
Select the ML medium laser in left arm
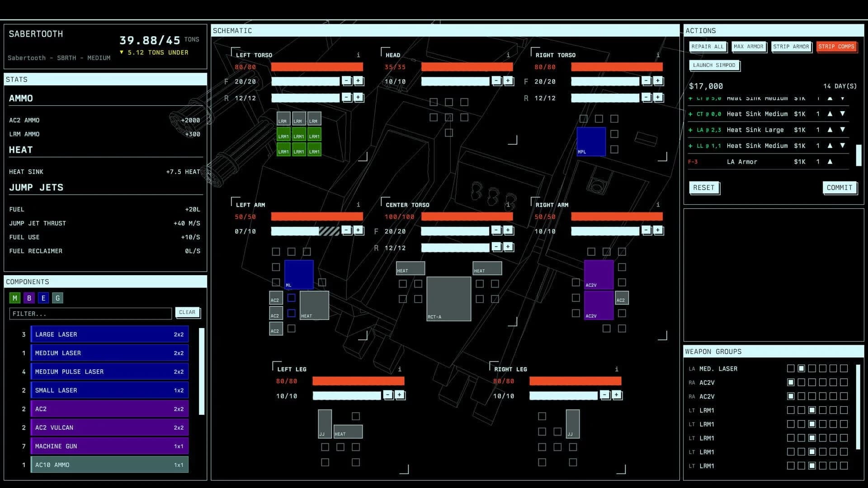point(299,275)
